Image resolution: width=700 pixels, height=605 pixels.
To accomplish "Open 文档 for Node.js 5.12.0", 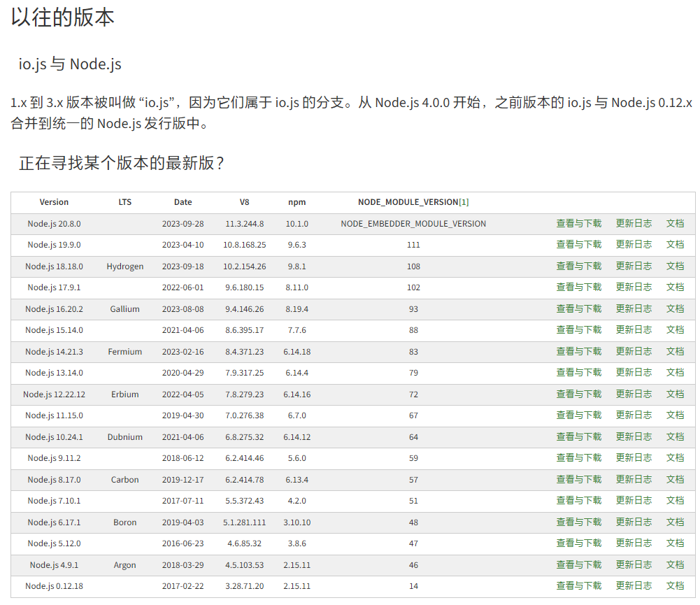I will [x=675, y=543].
